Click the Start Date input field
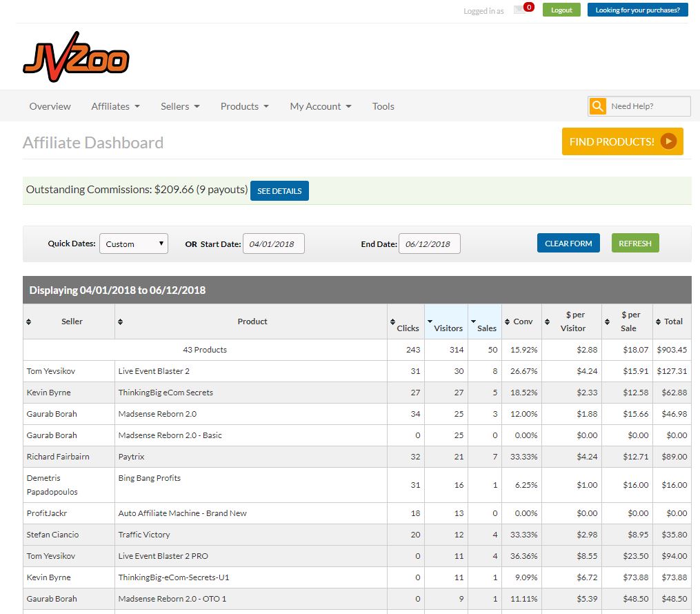The image size is (700, 614). point(274,244)
